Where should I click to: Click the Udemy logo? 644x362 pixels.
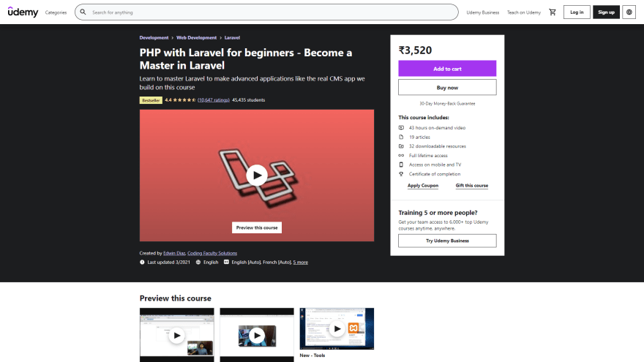[x=23, y=12]
